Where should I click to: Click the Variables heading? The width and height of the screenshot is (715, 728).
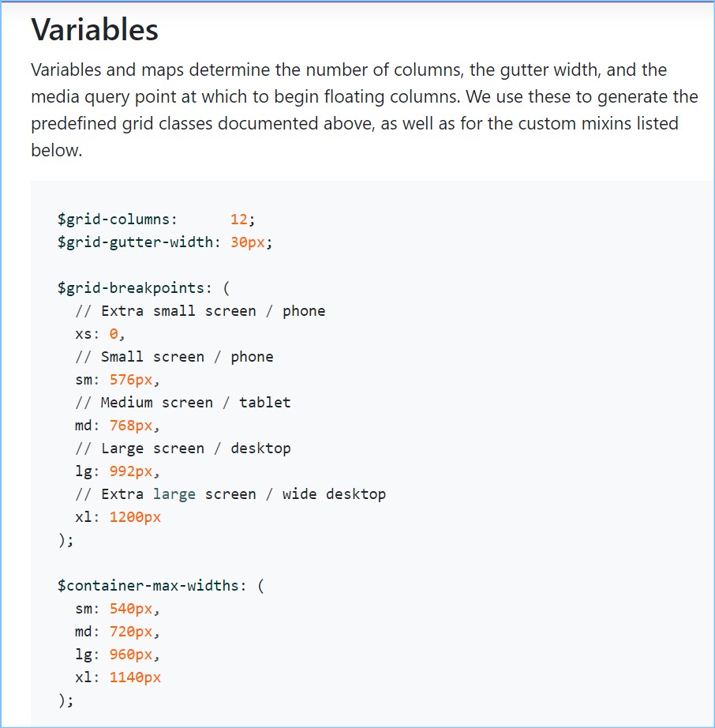pyautogui.click(x=95, y=30)
